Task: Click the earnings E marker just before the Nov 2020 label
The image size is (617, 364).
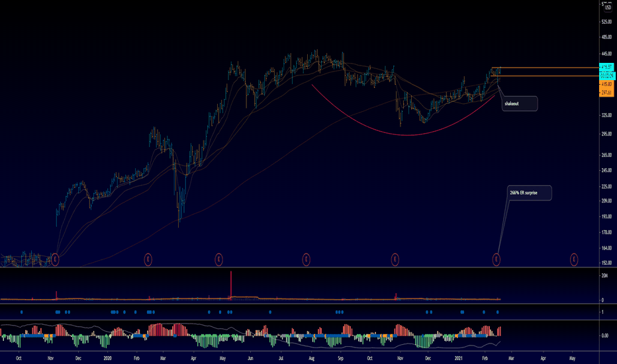Action: click(395, 259)
